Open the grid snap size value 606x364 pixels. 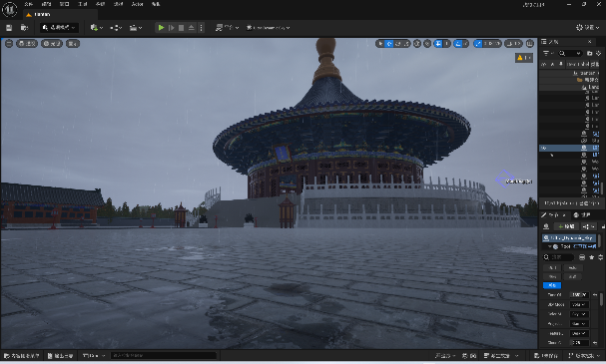[446, 44]
